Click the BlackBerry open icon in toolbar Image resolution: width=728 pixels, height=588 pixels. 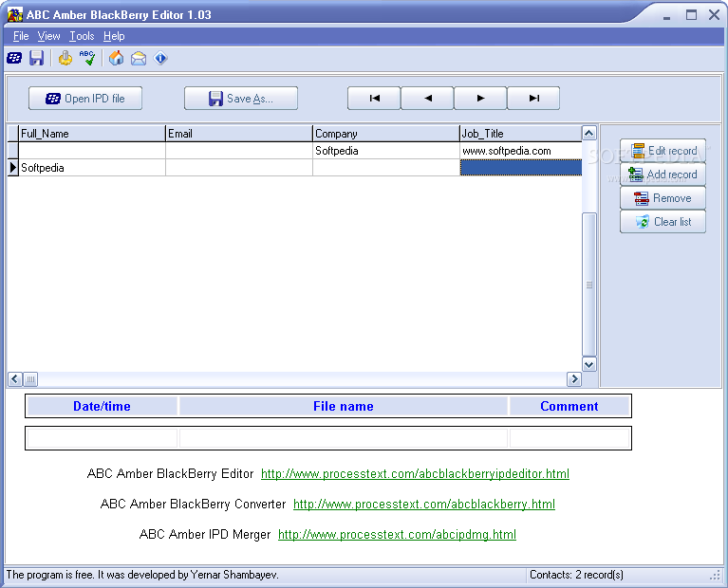14,59
